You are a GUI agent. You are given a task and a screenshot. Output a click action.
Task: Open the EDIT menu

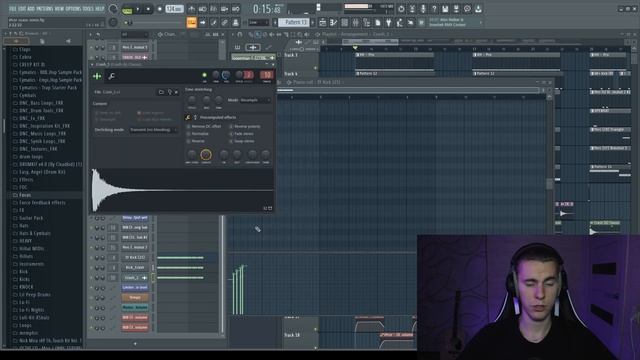click(22, 9)
